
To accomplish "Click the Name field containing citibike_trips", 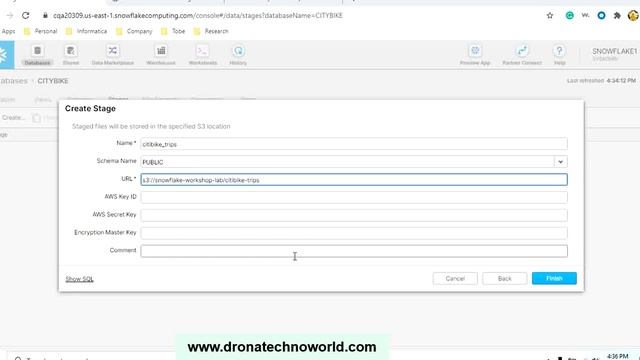I will [354, 144].
